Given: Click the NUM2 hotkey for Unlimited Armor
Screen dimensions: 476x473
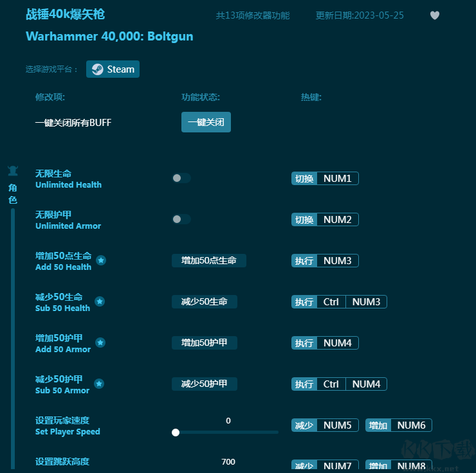Looking at the screenshot, I should (338, 220).
